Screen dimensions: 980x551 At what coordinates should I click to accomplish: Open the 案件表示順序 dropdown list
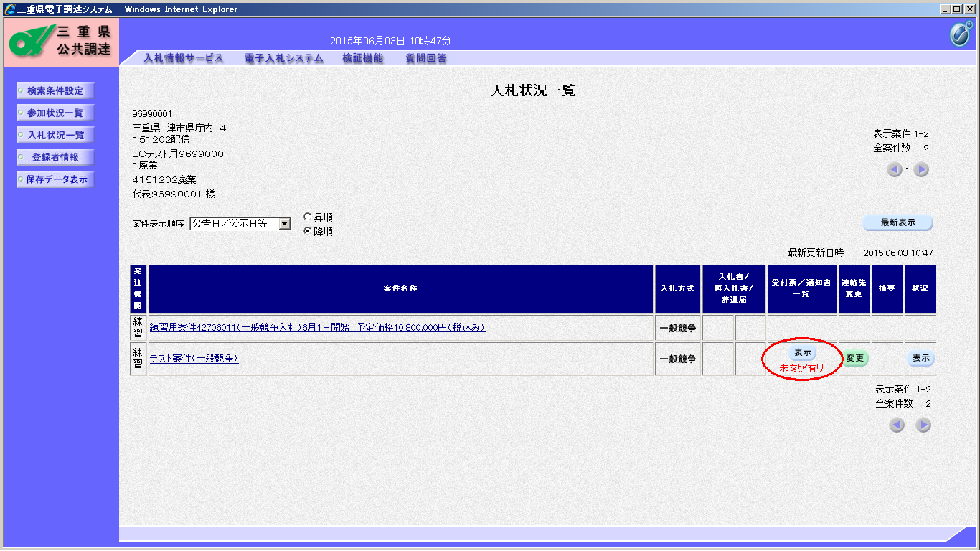tap(284, 224)
